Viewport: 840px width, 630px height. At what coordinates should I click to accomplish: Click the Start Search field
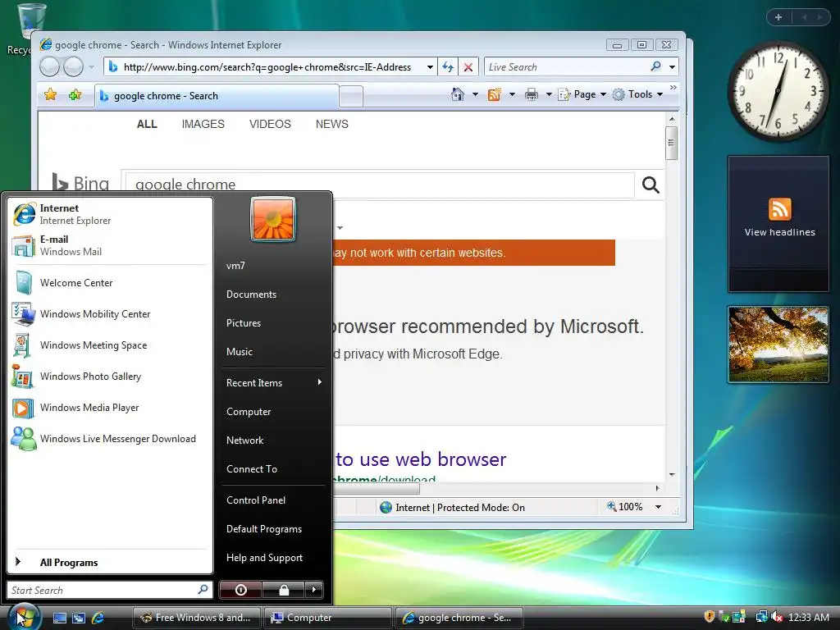(110, 590)
